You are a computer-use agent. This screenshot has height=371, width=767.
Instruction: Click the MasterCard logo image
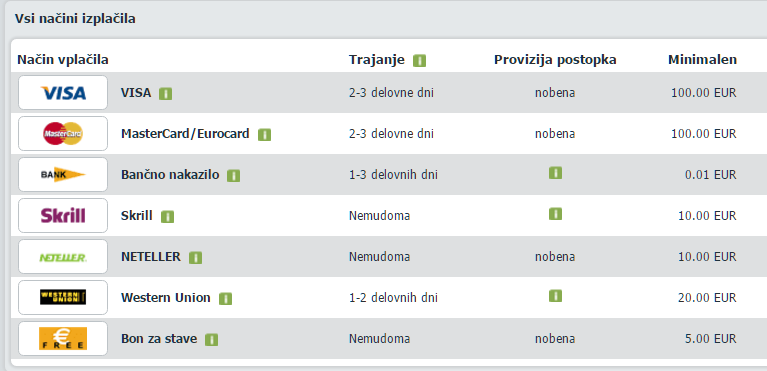point(63,134)
